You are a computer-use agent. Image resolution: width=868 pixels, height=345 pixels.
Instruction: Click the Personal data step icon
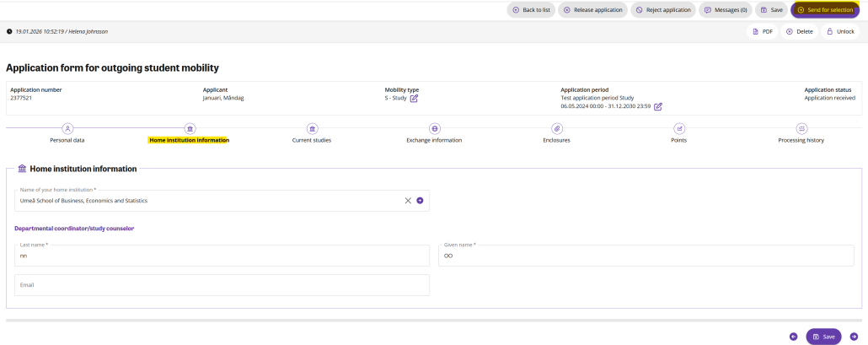coord(67,128)
